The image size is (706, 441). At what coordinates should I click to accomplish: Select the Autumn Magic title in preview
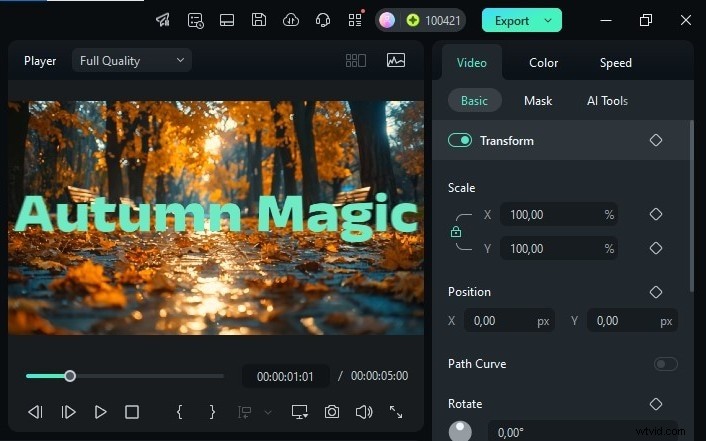point(217,216)
